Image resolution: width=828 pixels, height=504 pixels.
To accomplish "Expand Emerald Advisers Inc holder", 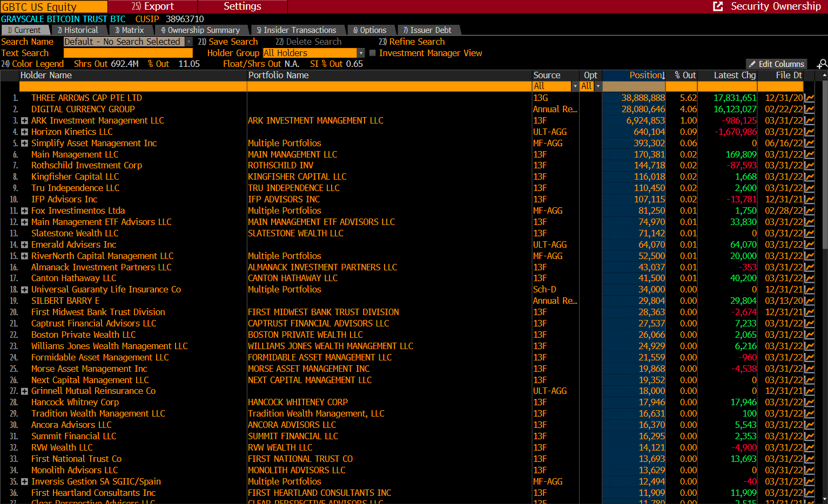I will [24, 245].
